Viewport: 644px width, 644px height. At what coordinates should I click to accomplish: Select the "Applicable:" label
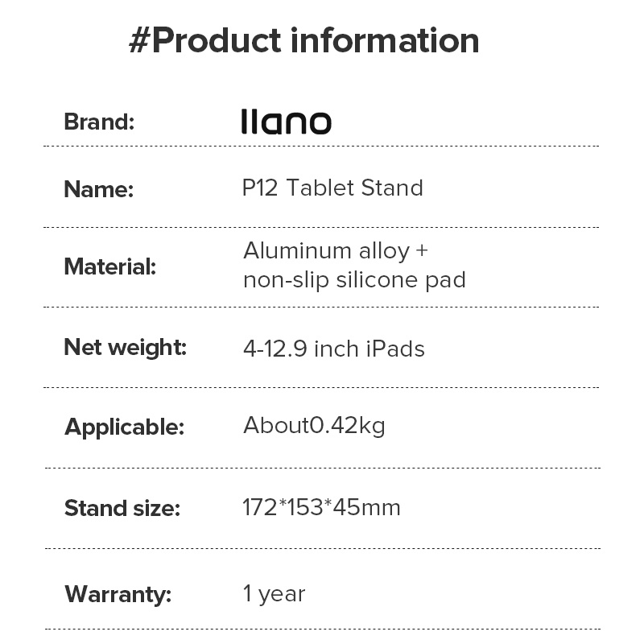(124, 427)
